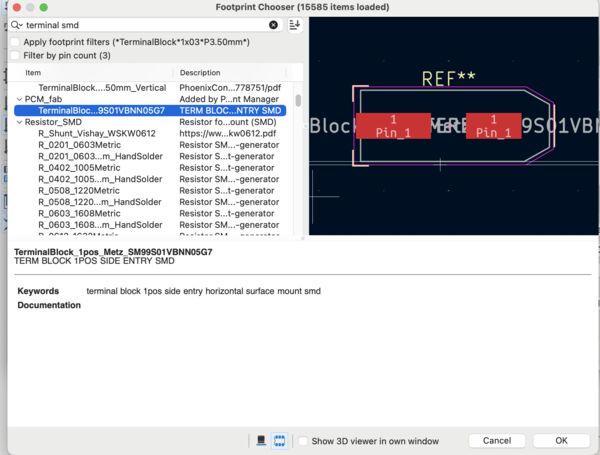Select the TerminalBlock....50mm_Vertical footprint row

point(150,88)
